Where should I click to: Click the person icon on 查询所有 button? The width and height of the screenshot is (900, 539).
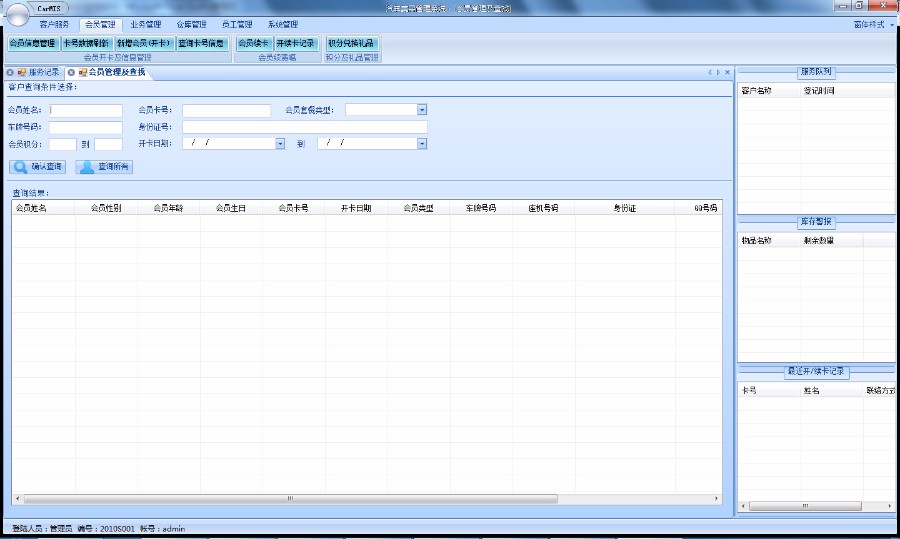[87, 167]
